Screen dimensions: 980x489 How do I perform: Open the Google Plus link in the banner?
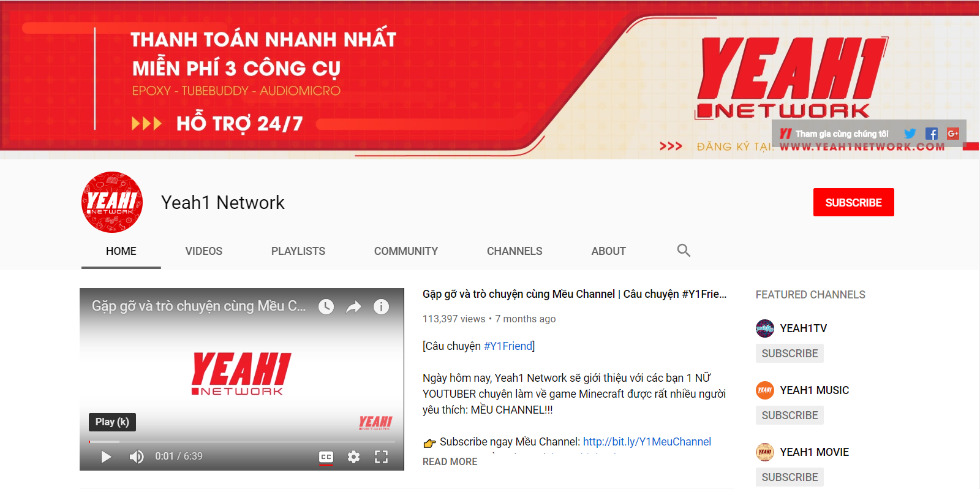[x=953, y=134]
